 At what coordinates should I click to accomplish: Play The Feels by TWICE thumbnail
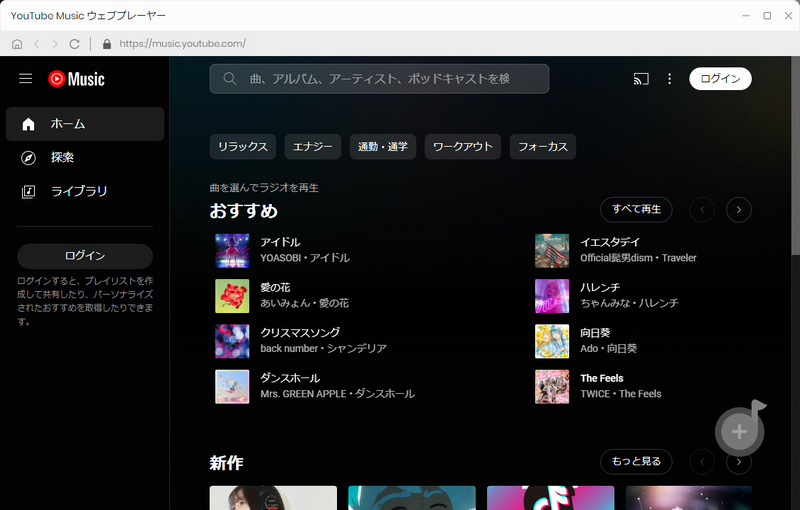pyautogui.click(x=552, y=387)
